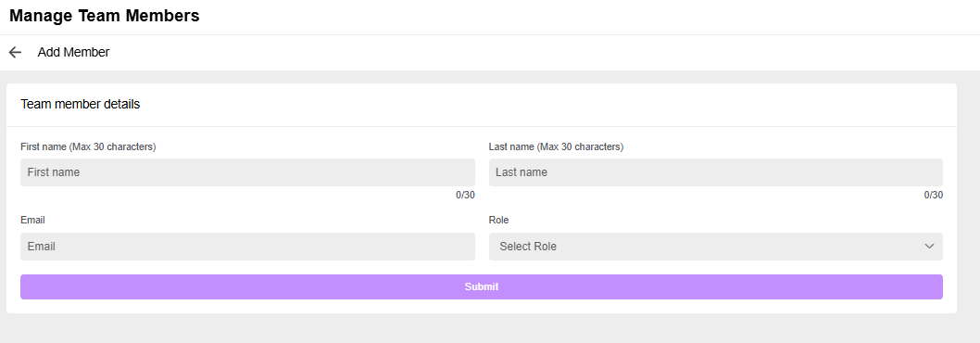
Task: Click the chevron arrow in Role field
Action: tap(929, 247)
